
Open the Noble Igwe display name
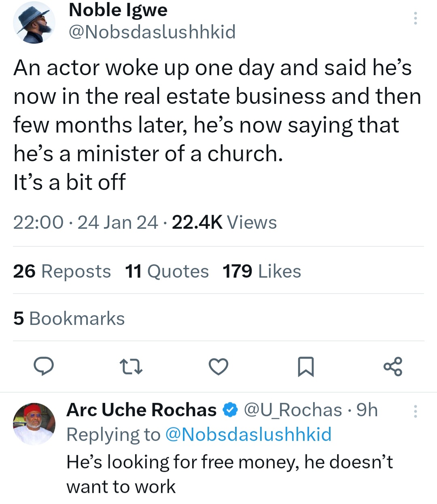click(x=118, y=10)
